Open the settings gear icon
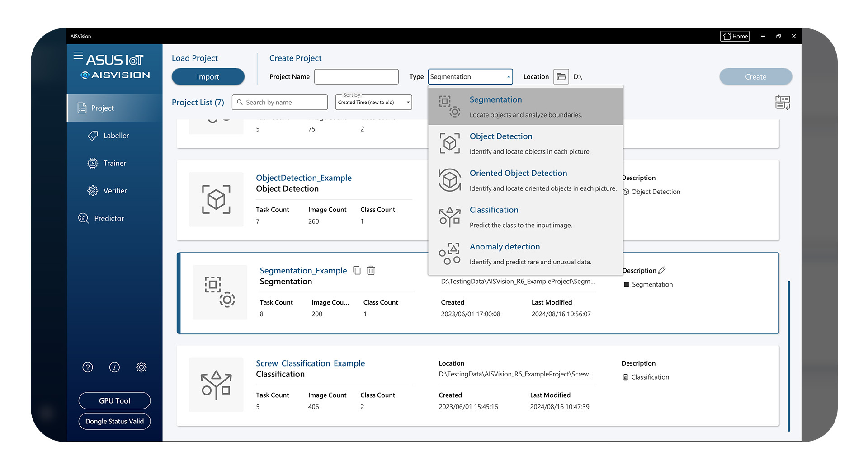Screen dimensions: 868x470 point(142,367)
